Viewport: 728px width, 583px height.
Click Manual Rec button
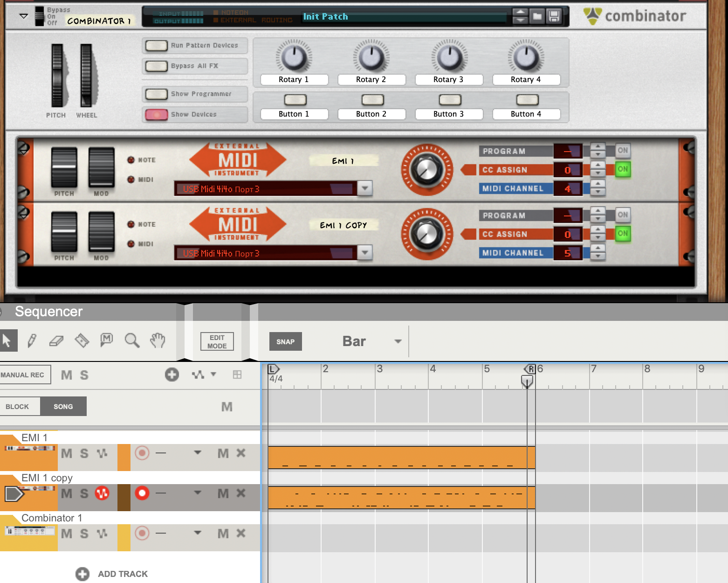24,375
